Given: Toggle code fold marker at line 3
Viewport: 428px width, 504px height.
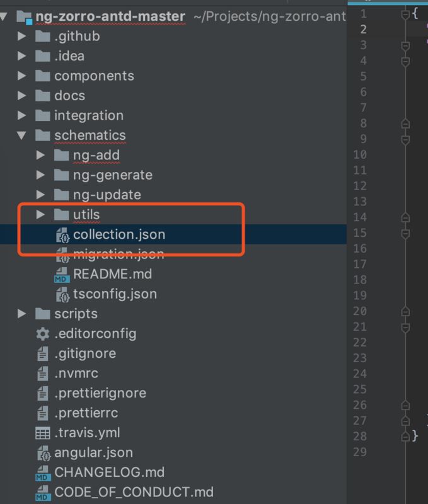Looking at the screenshot, I should point(405,45).
